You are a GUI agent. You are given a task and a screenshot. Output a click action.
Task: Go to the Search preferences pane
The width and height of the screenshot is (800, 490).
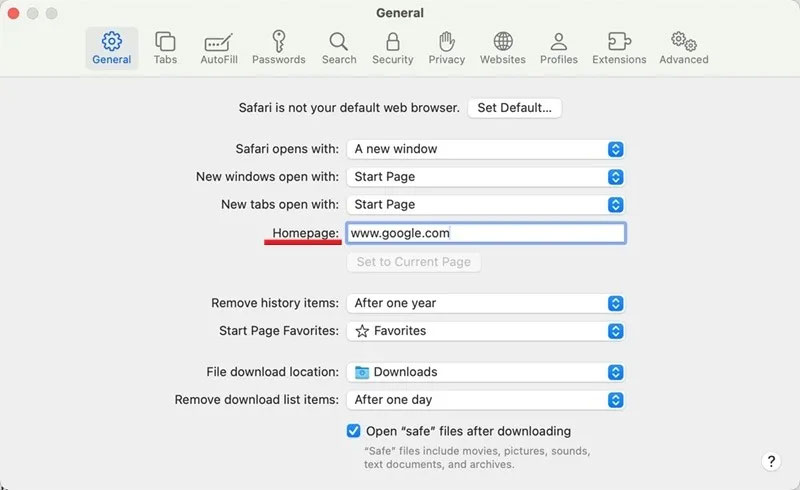pyautogui.click(x=339, y=48)
